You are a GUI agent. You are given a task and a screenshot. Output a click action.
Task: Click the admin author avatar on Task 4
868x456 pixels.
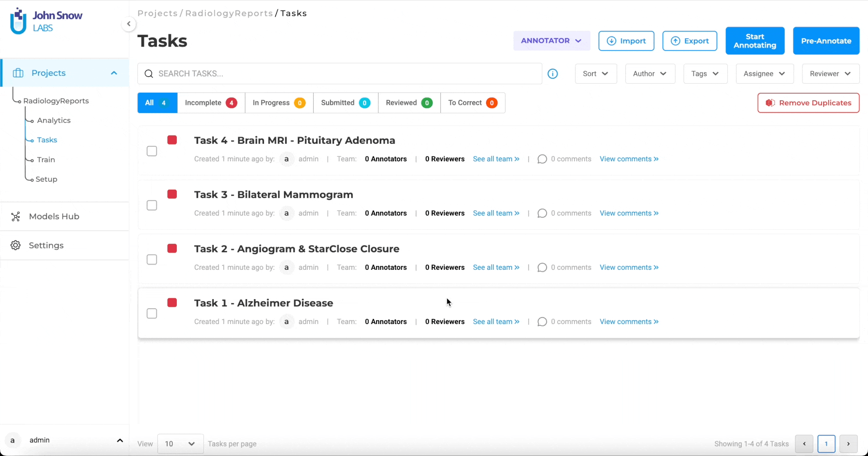pos(287,159)
